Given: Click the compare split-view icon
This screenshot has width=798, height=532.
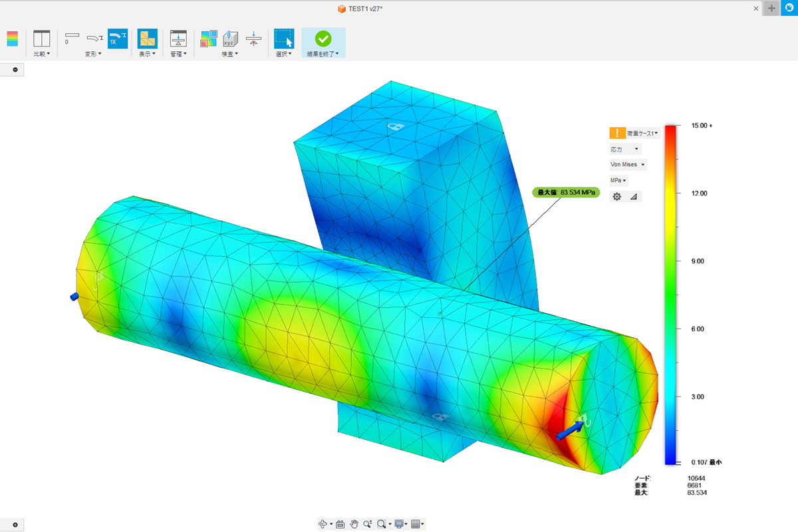Looking at the screenshot, I should 41,39.
